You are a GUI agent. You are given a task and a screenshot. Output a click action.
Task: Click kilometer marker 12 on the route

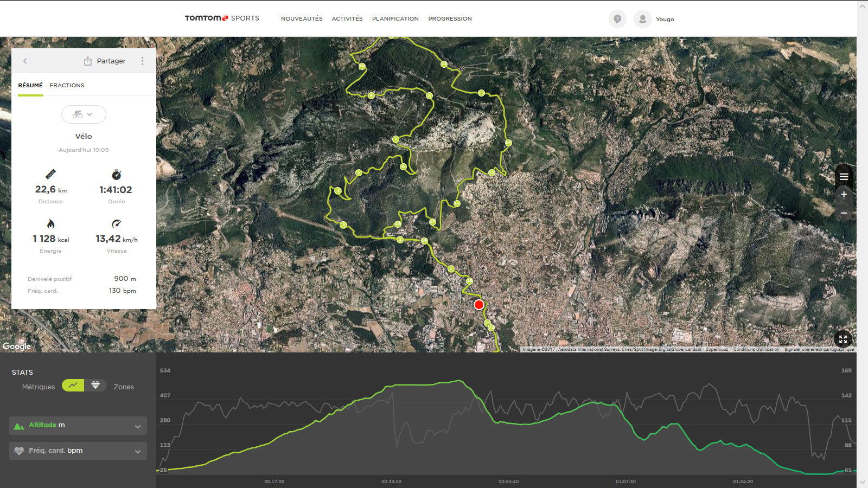coord(444,65)
